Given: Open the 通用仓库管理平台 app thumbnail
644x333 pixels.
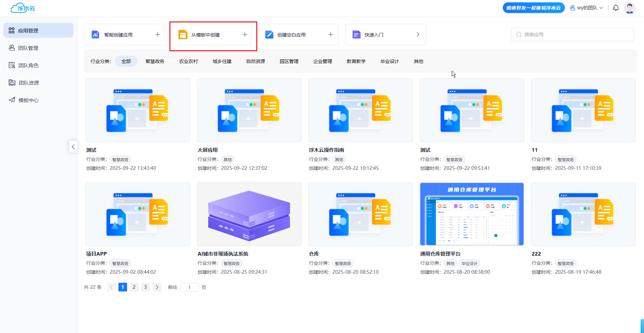Looking at the screenshot, I should [472, 214].
